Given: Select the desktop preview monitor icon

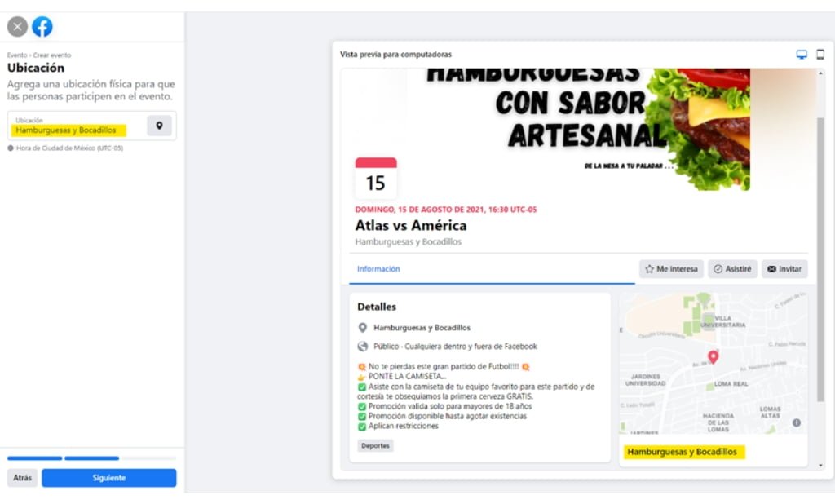Looking at the screenshot, I should tap(802, 53).
